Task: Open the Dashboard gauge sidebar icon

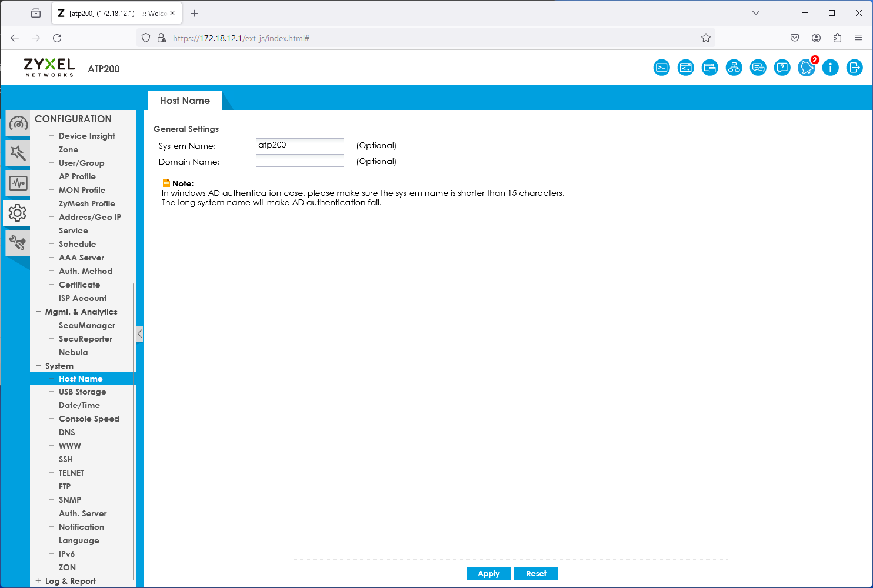Action: pos(18,123)
